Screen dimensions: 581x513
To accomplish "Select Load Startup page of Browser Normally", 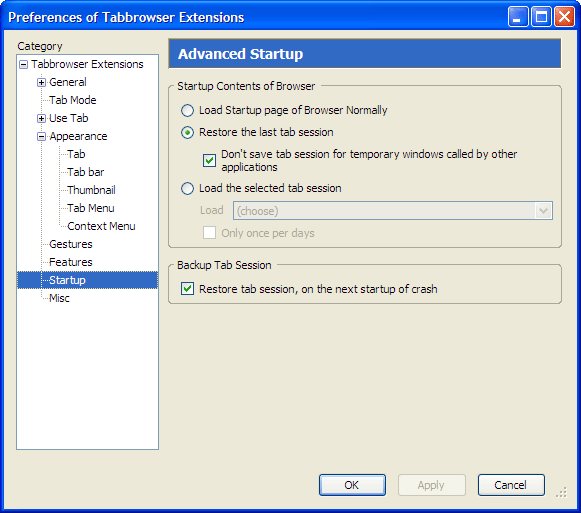I will 187,110.
